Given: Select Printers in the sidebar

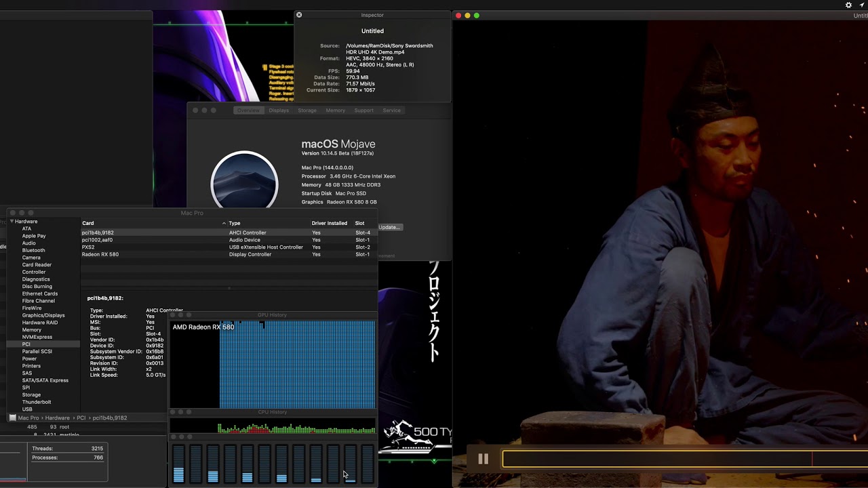Looking at the screenshot, I should click(x=31, y=366).
